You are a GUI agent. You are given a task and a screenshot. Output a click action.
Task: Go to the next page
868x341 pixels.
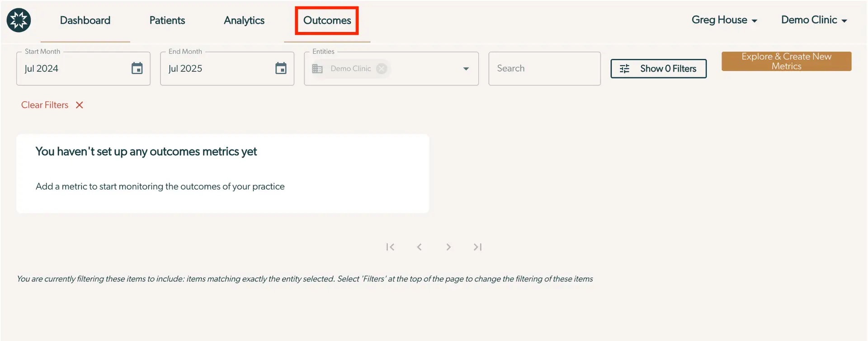pyautogui.click(x=448, y=247)
